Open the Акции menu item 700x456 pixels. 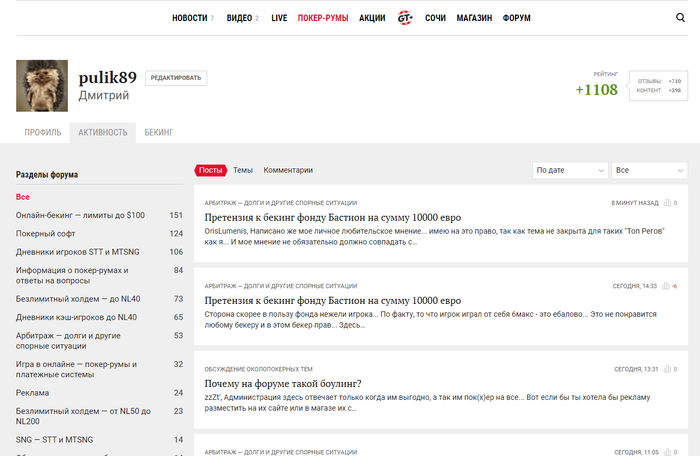click(x=372, y=18)
